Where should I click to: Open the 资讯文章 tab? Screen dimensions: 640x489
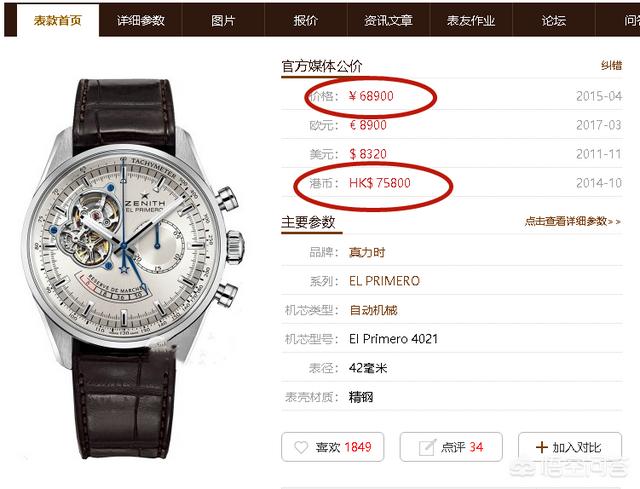[x=388, y=20]
